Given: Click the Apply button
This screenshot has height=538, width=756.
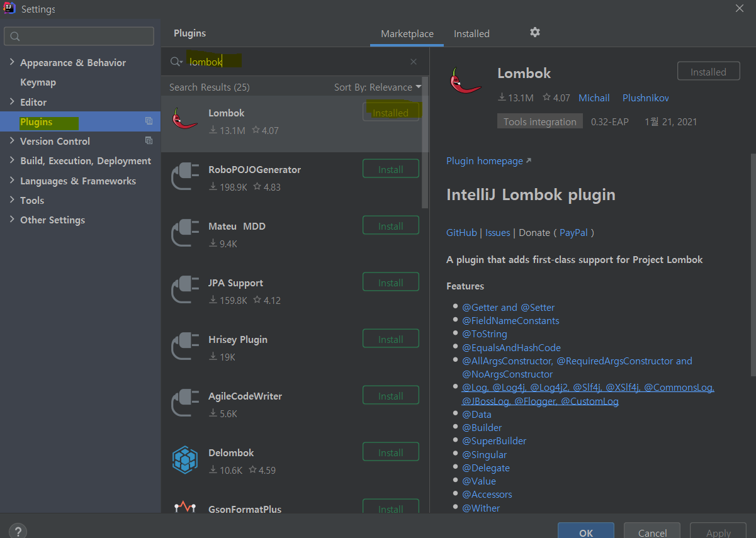Looking at the screenshot, I should coord(718,532).
